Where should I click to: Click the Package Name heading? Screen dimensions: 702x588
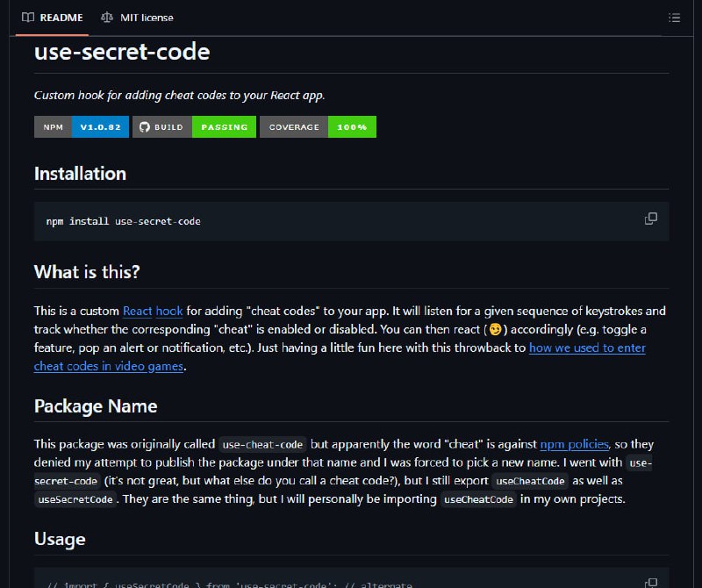[x=96, y=406]
